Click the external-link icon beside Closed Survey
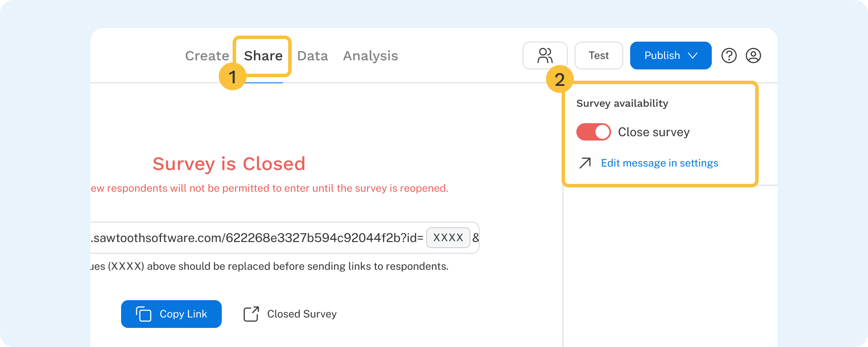This screenshot has width=868, height=347. [251, 314]
